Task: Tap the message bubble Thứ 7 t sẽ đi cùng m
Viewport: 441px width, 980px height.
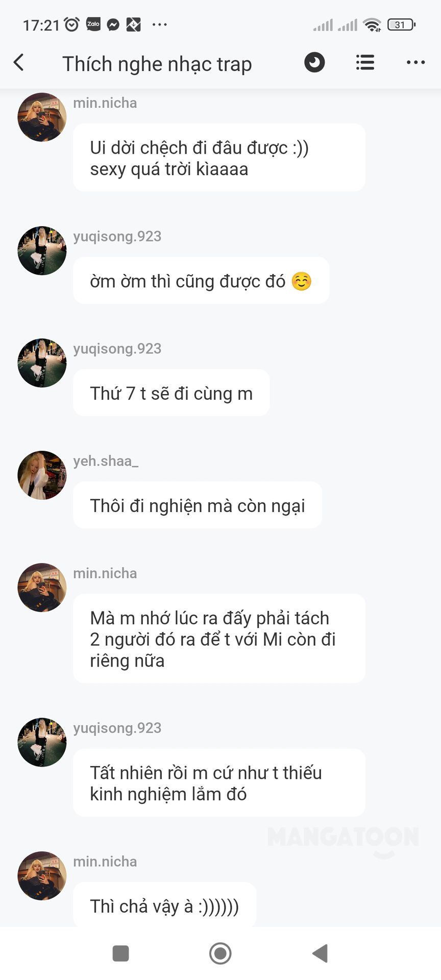Action: pyautogui.click(x=171, y=393)
